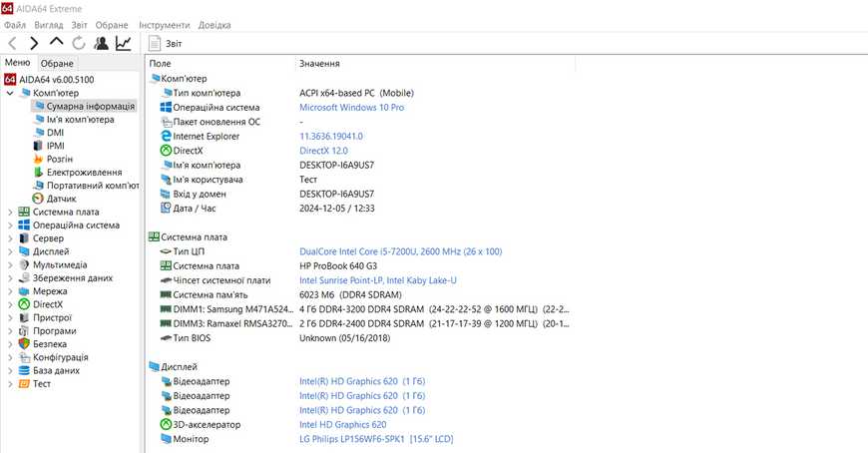Expand the Операційна система tree node
Viewport: 868px width, 453px height.
(x=10, y=225)
